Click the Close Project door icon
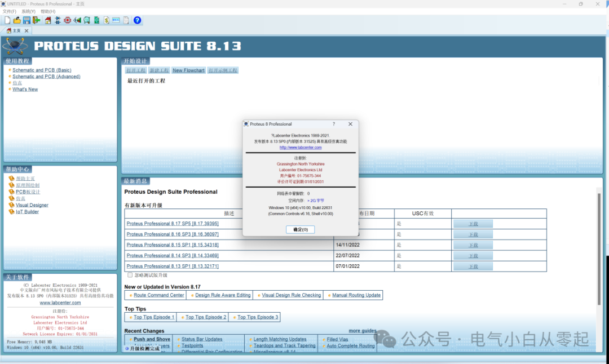The height and width of the screenshot is (364, 609). 37,20
